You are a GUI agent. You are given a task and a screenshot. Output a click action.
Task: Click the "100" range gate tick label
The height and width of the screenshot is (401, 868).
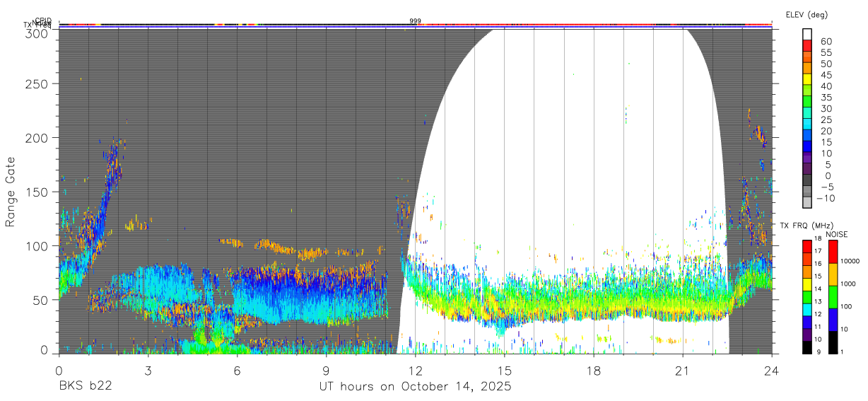pos(37,245)
